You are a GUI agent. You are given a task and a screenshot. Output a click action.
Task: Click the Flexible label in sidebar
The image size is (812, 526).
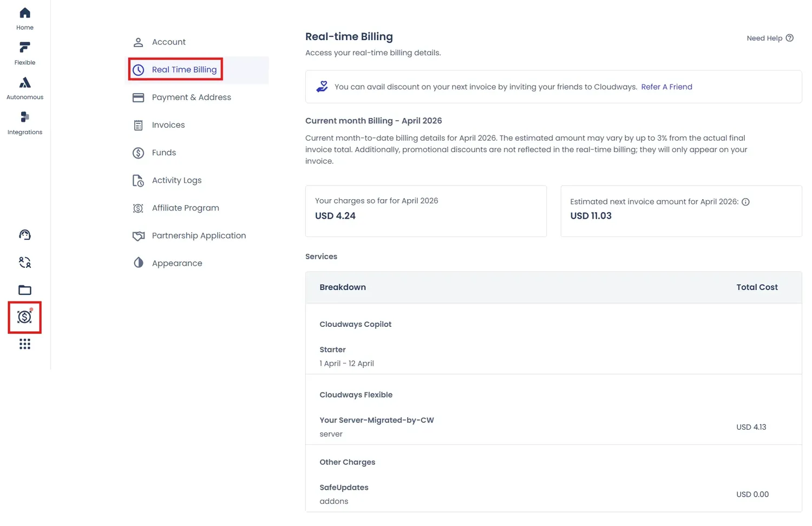pyautogui.click(x=25, y=63)
